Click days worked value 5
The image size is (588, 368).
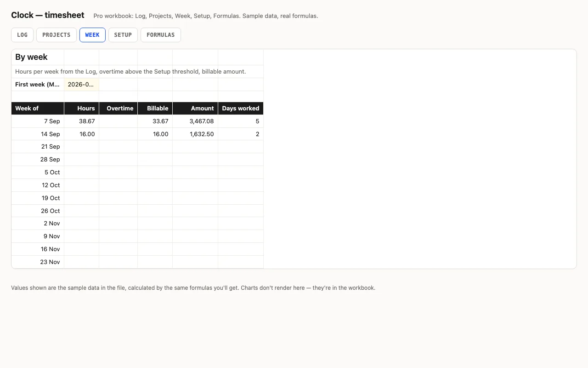pyautogui.click(x=241, y=121)
